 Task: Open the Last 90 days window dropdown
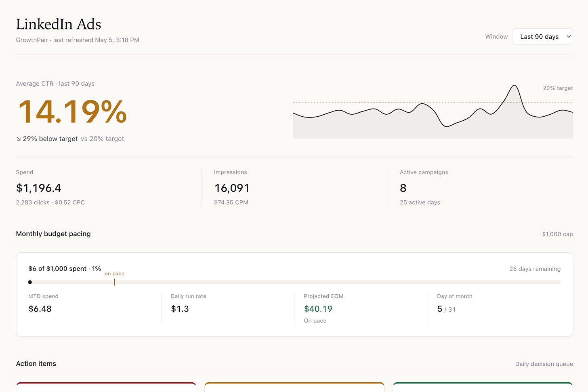click(542, 36)
